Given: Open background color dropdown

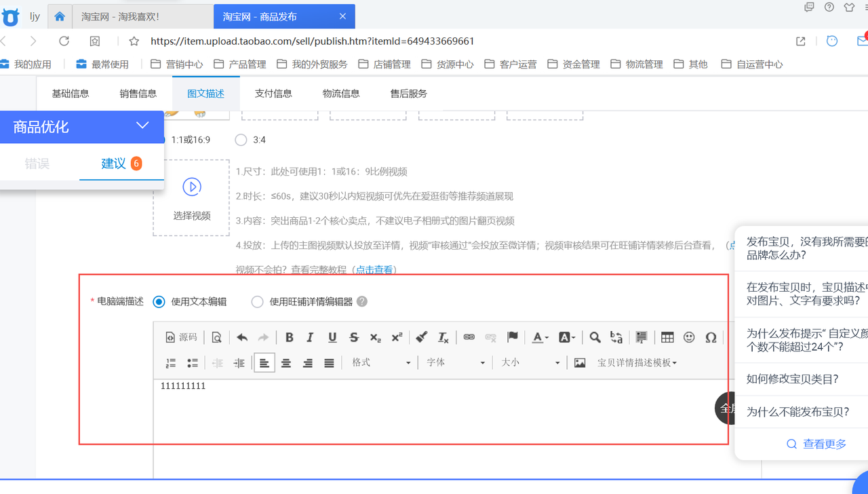Looking at the screenshot, I should coord(567,337).
